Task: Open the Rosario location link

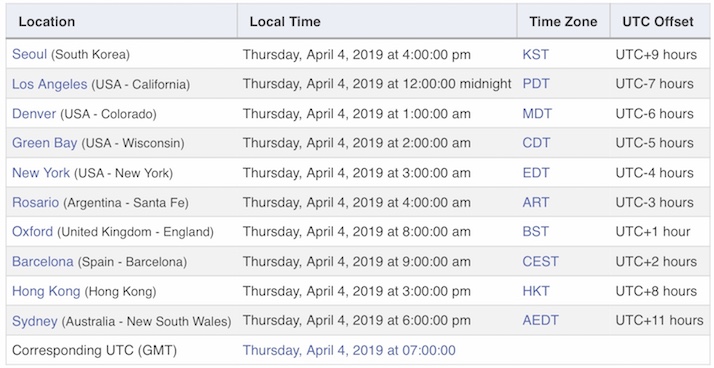Action: click(x=36, y=202)
